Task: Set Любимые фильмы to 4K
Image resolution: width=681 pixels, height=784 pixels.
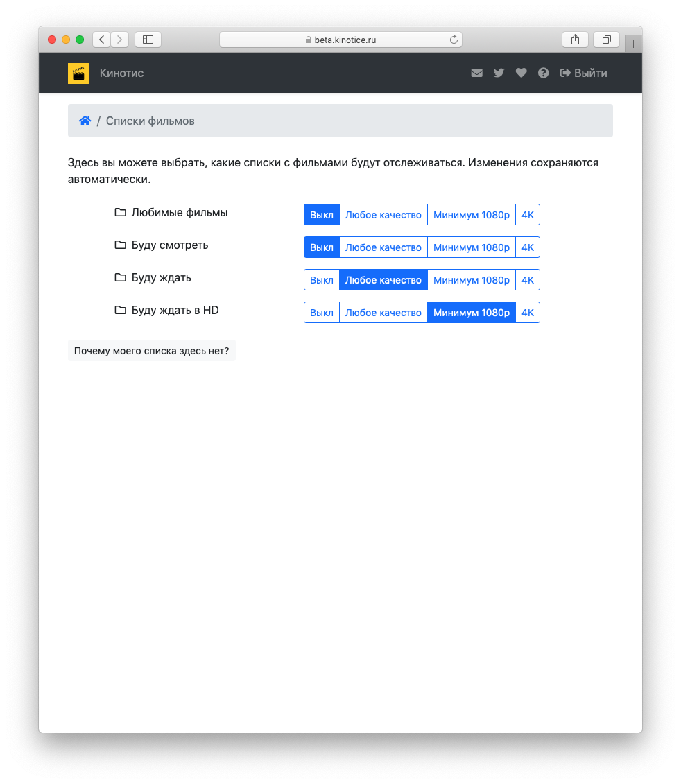Action: pyautogui.click(x=527, y=215)
